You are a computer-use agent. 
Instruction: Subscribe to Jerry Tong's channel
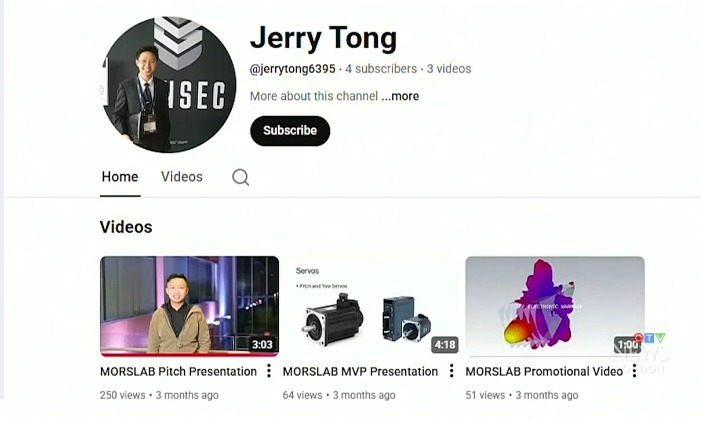point(290,131)
